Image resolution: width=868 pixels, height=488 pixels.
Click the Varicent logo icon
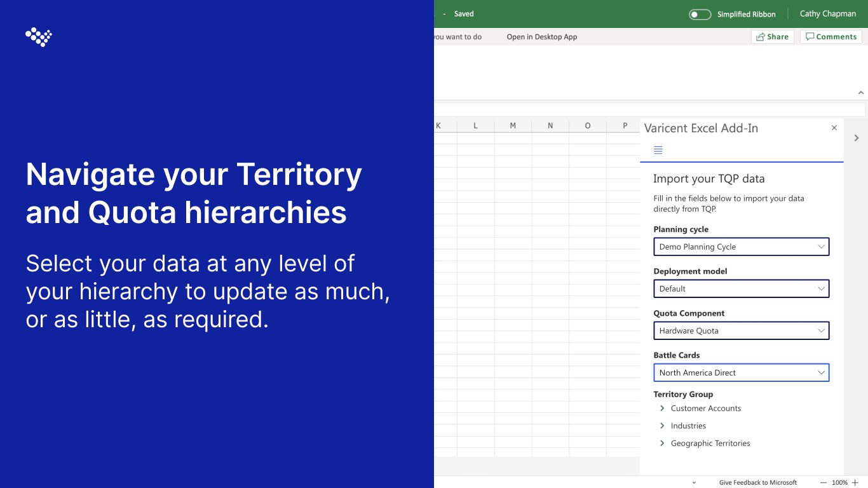click(39, 37)
